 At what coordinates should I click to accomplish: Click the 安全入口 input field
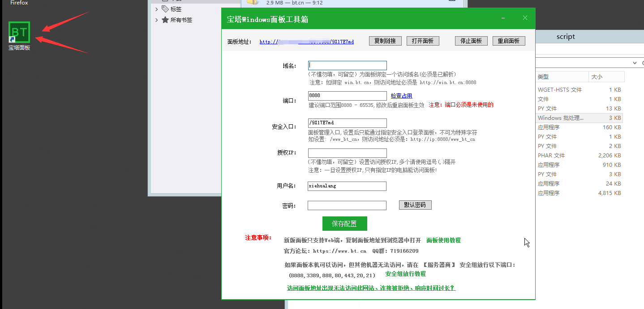[x=348, y=123]
